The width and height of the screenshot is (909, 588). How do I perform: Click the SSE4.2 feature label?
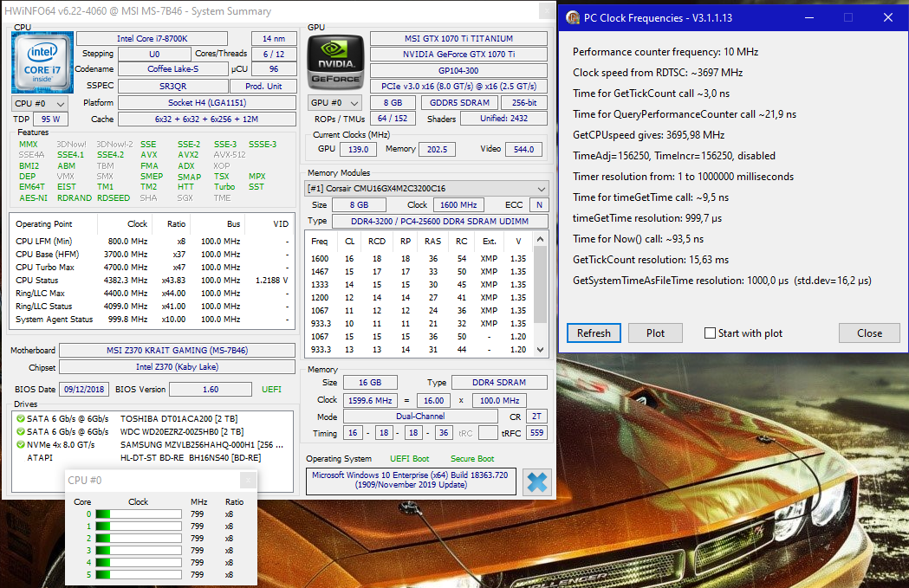(110, 155)
